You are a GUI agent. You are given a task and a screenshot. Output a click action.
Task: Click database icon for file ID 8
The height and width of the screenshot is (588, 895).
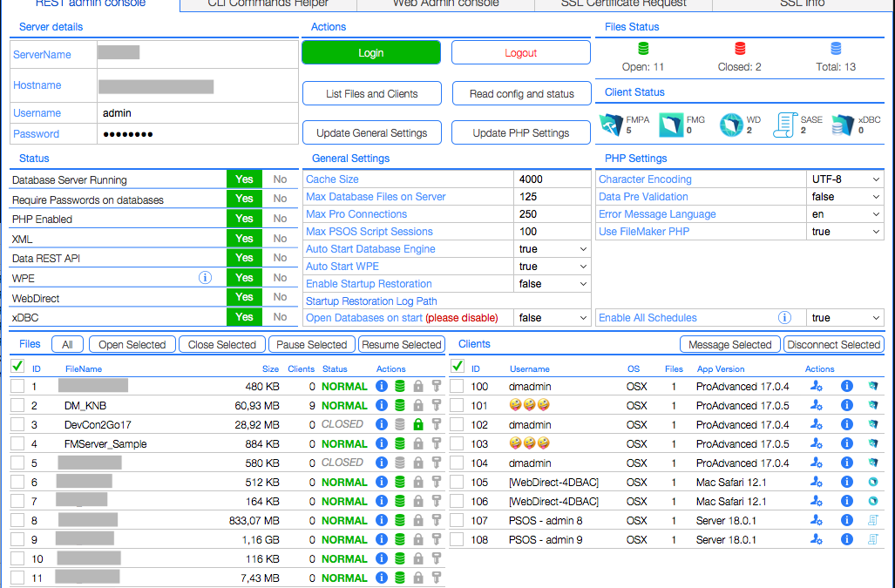pyautogui.click(x=400, y=520)
